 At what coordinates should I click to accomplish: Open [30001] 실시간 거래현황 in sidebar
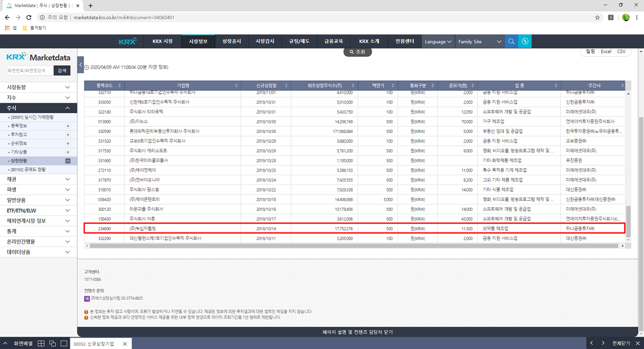click(32, 118)
